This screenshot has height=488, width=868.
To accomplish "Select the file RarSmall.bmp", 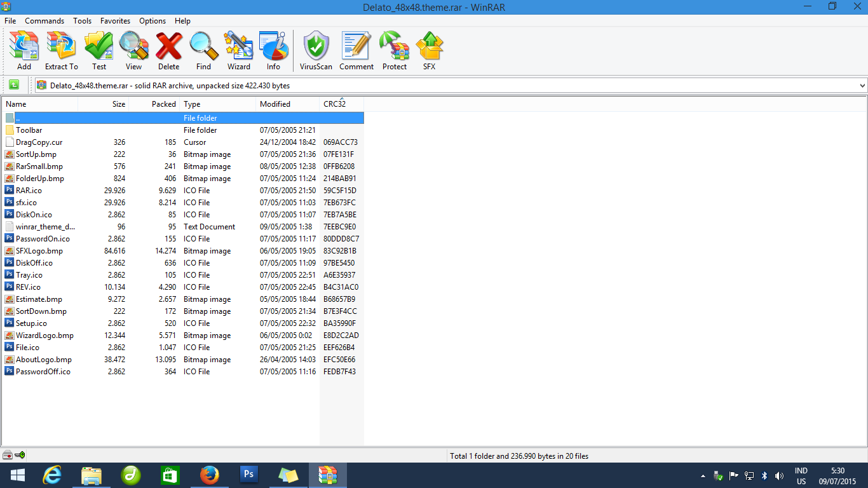I will (184, 166).
